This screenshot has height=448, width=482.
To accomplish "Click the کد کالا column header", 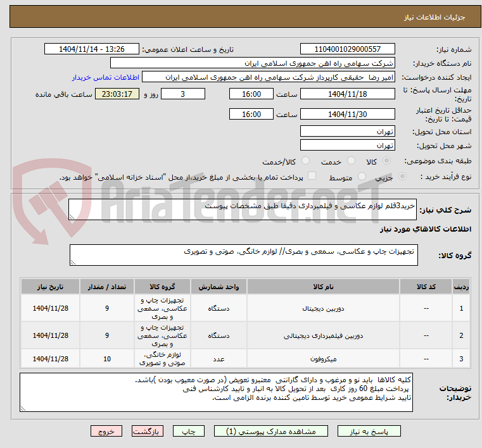I will [x=426, y=287].
